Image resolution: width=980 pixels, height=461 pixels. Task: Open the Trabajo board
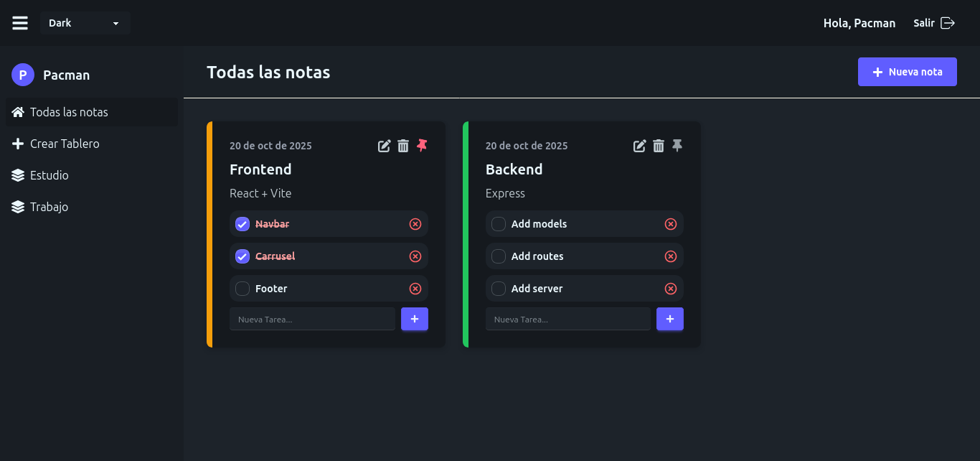point(49,207)
